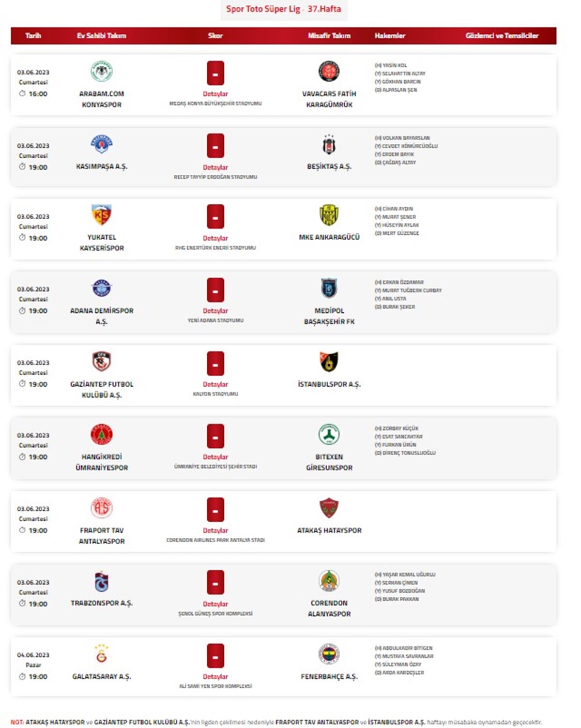Click the Kayserispor KS logo
The width and height of the screenshot is (581, 728).
(102, 215)
